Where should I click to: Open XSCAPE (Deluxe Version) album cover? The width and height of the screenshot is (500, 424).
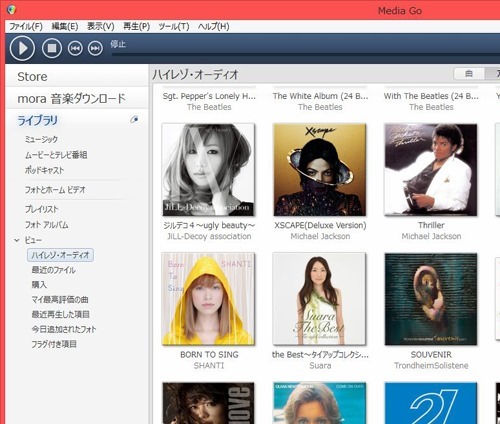319,170
